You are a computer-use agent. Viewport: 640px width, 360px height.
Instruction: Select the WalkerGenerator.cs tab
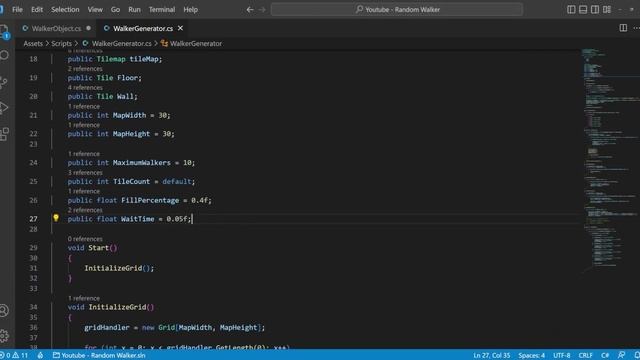point(143,28)
